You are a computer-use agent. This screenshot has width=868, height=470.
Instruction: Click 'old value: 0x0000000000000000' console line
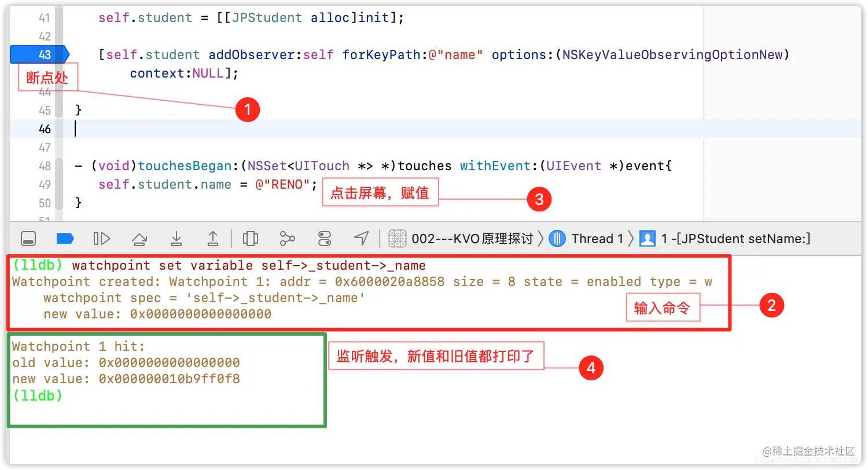point(126,363)
